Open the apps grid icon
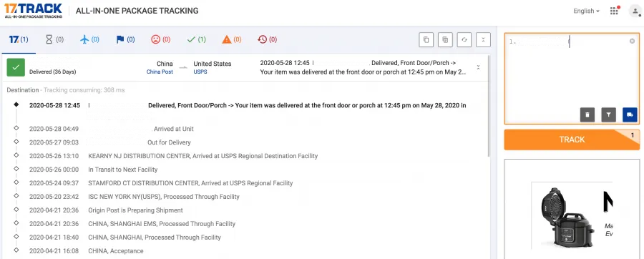 [x=614, y=11]
